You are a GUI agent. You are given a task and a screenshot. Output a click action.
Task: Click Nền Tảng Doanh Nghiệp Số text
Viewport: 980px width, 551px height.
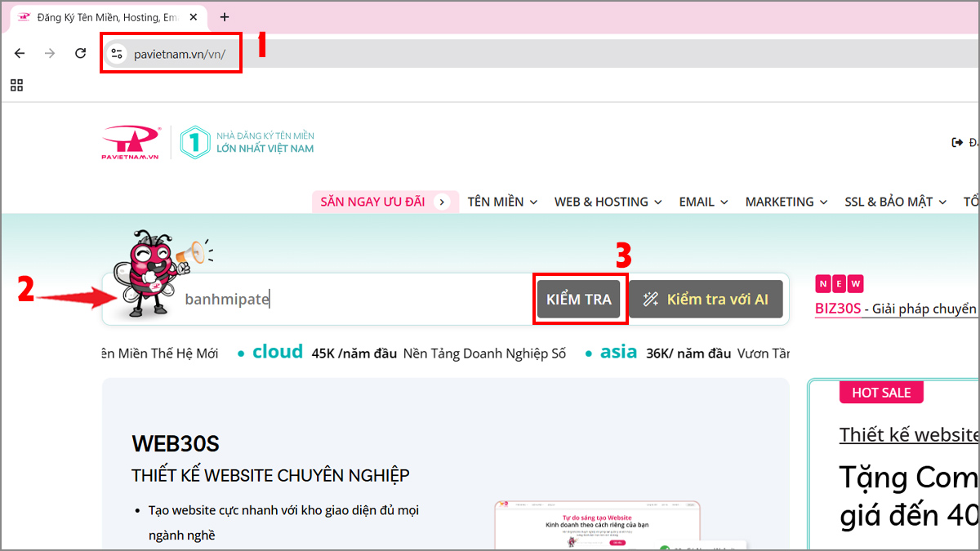click(484, 353)
